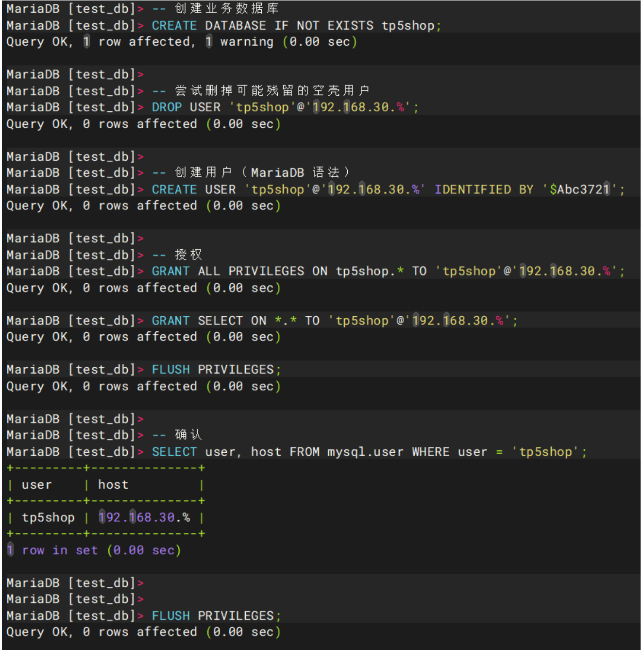Click "IF NOT EXISTS" in the create statement
Screen dimensions: 644x650
324,25
